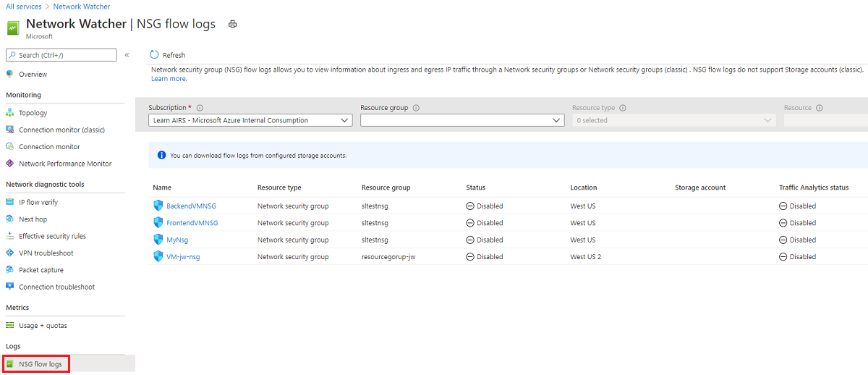Screen dimensions: 868x375
Task: Go to Connection troubleshoot in the sidebar
Action: point(56,287)
